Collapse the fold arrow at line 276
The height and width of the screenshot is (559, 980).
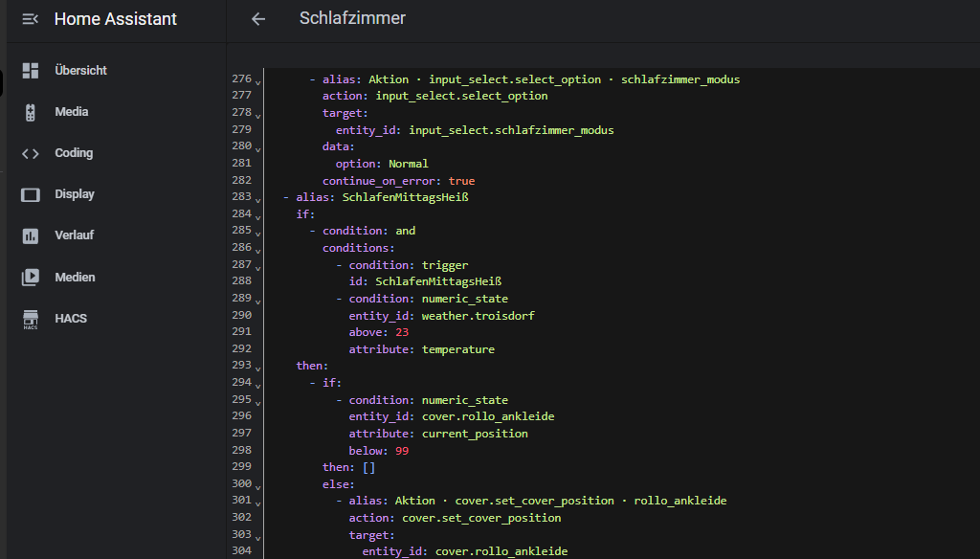click(257, 82)
